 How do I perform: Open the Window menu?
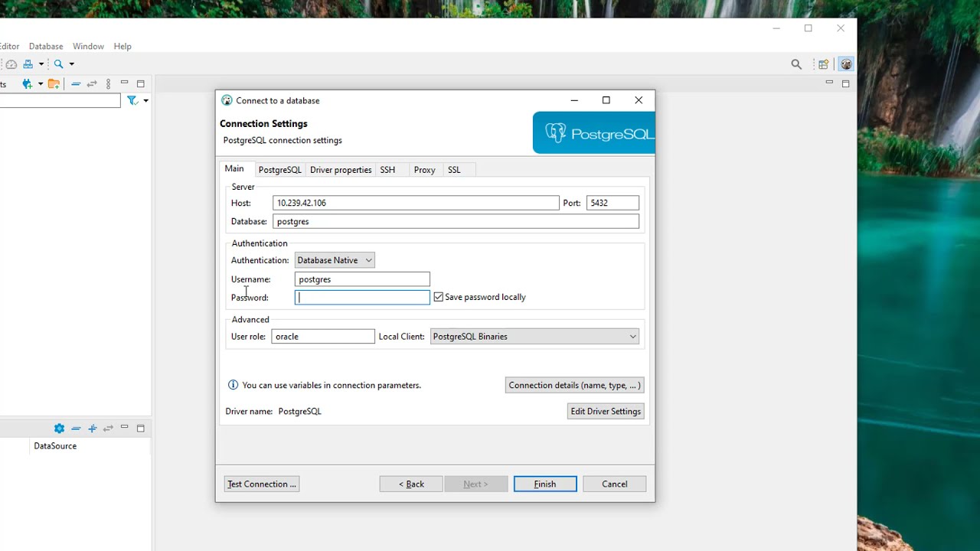coord(88,46)
